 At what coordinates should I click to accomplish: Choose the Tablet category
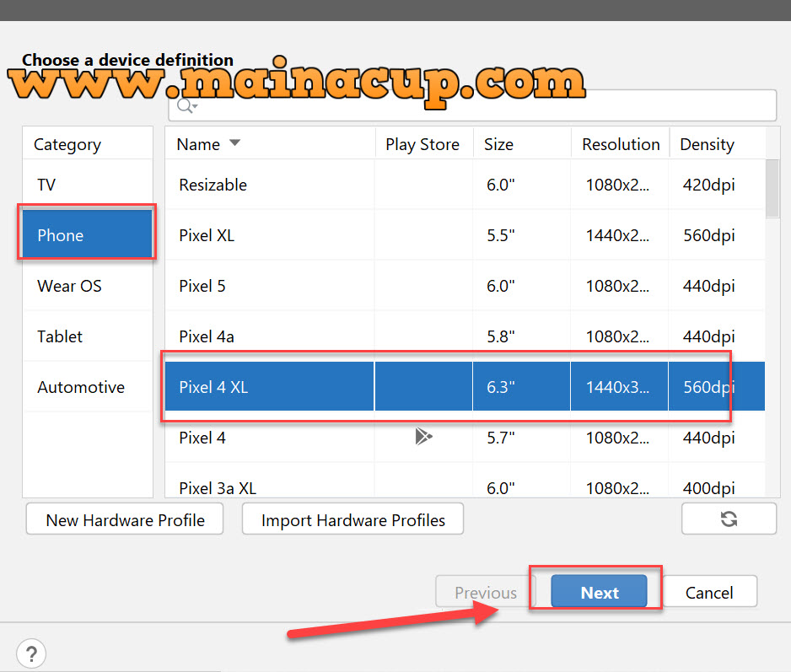pos(88,336)
